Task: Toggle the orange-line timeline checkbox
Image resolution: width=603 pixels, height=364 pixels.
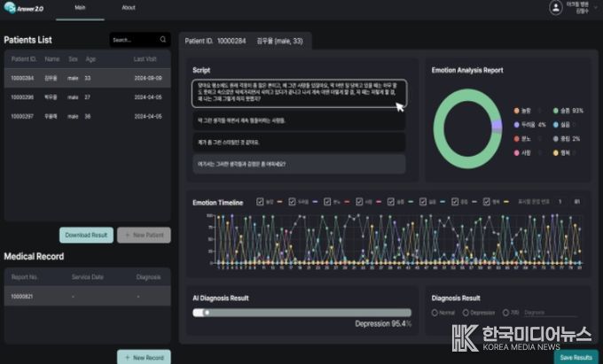Action: click(260, 202)
